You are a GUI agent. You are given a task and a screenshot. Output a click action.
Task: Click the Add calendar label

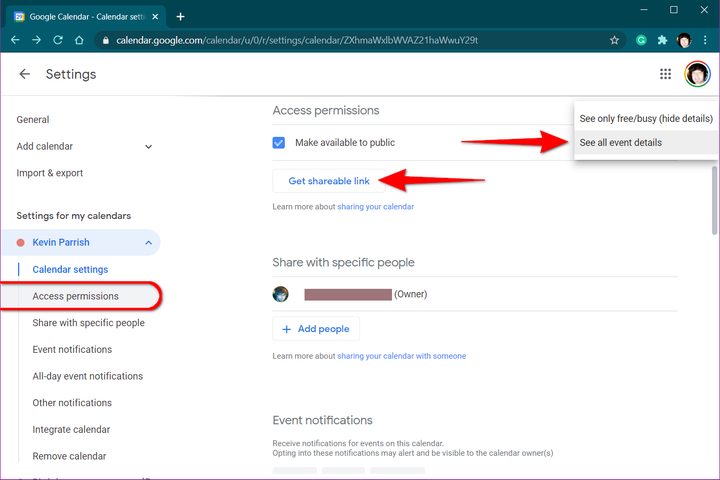[x=45, y=147]
